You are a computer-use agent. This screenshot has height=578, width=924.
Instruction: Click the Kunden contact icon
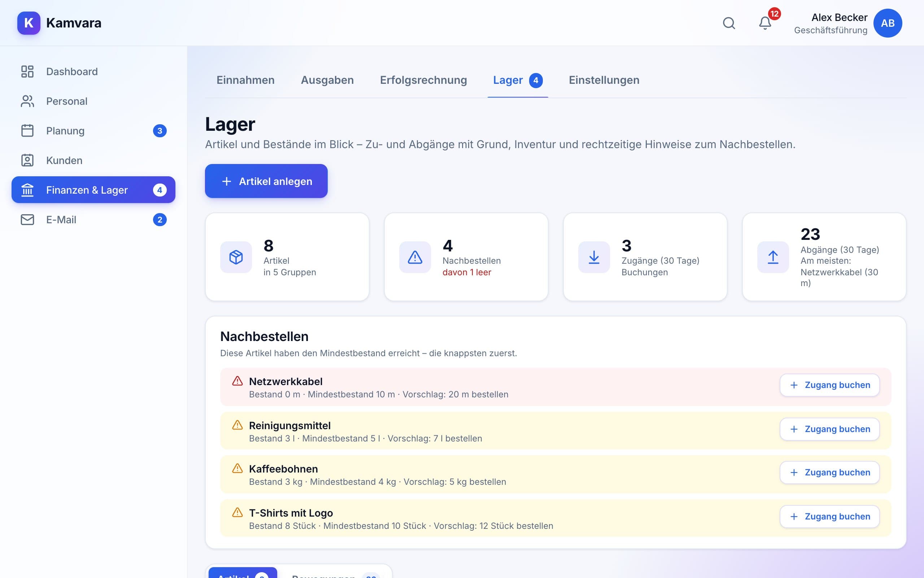point(27,160)
